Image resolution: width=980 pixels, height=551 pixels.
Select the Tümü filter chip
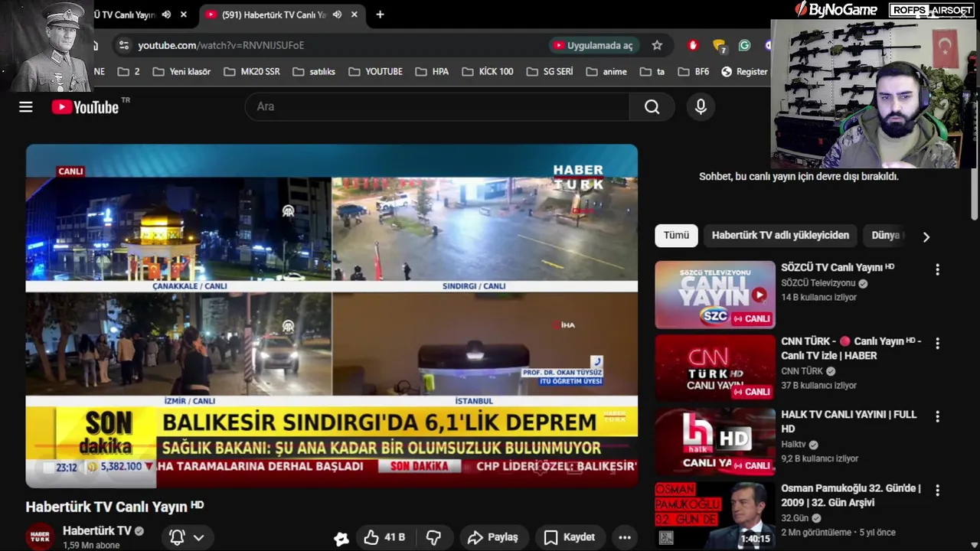pos(676,236)
